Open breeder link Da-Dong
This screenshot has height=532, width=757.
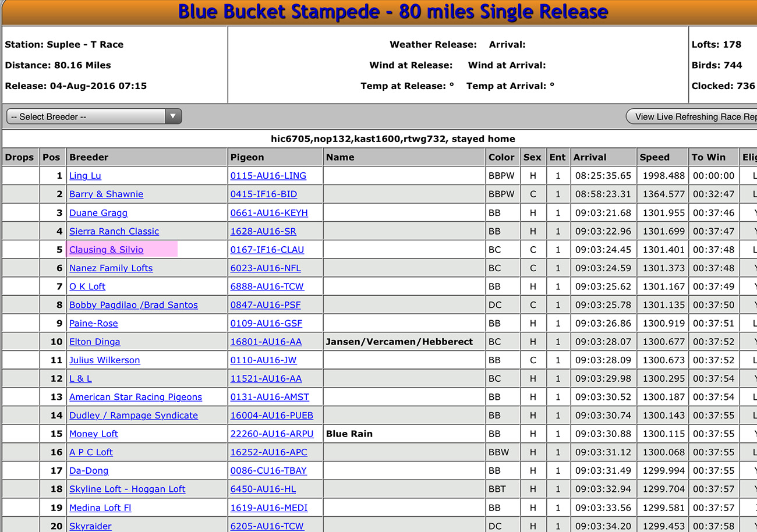point(89,470)
